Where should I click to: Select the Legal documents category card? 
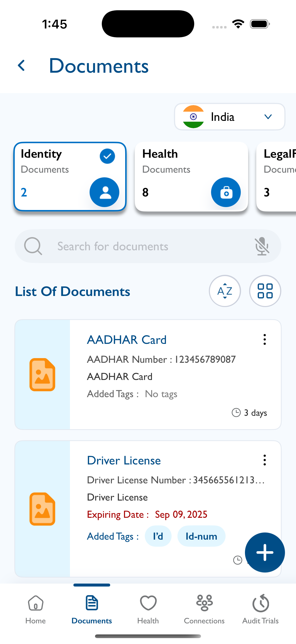pyautogui.click(x=276, y=177)
